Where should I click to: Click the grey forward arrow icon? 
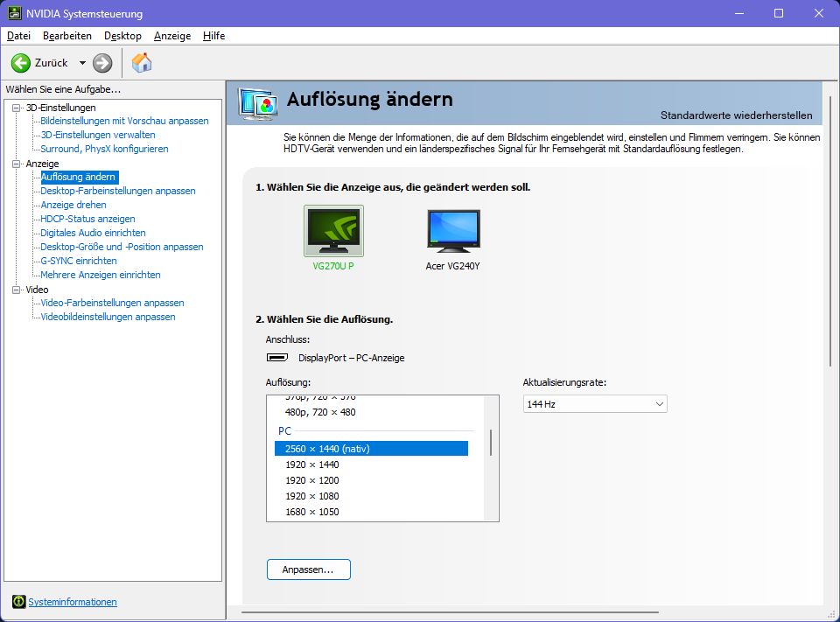coord(102,63)
